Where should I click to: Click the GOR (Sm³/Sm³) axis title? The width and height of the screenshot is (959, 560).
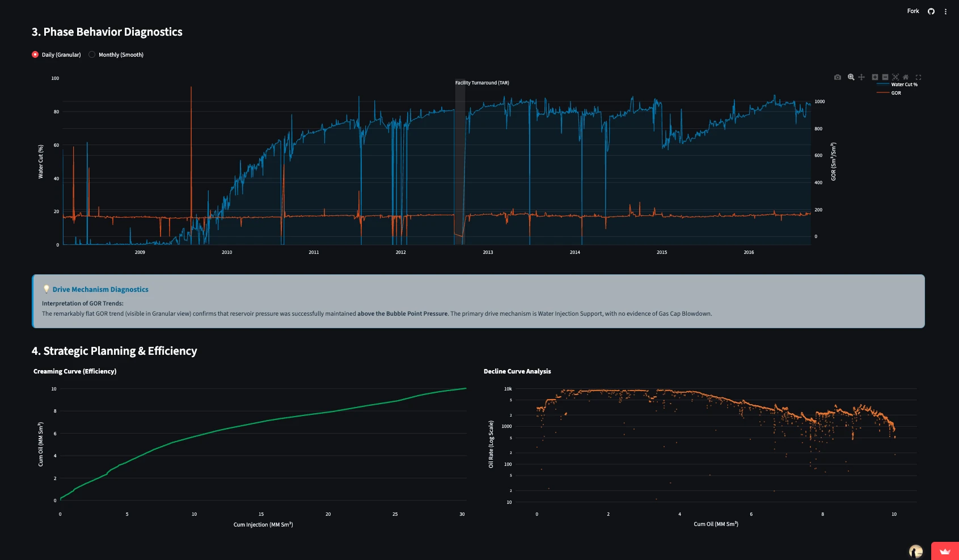tap(834, 162)
